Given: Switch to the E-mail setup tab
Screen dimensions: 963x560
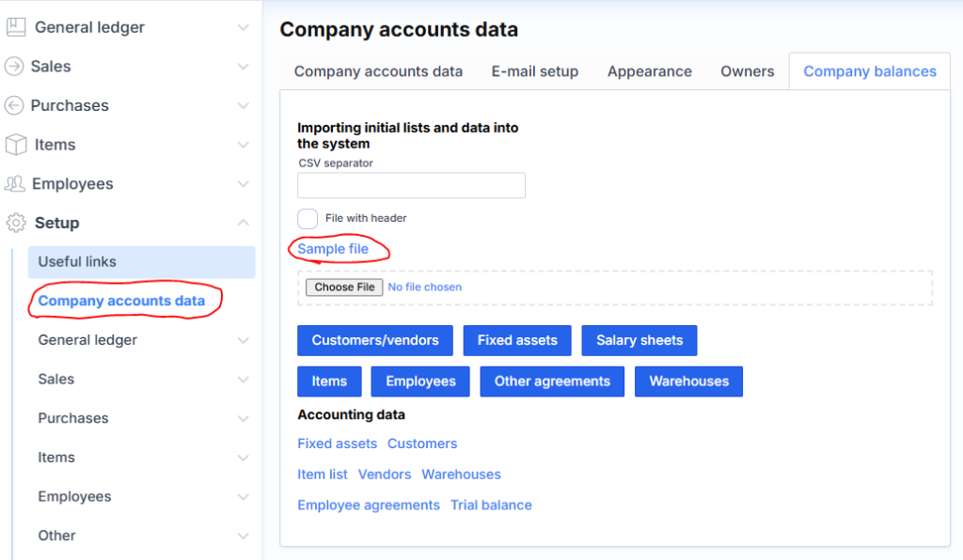Looking at the screenshot, I should coord(534,71).
